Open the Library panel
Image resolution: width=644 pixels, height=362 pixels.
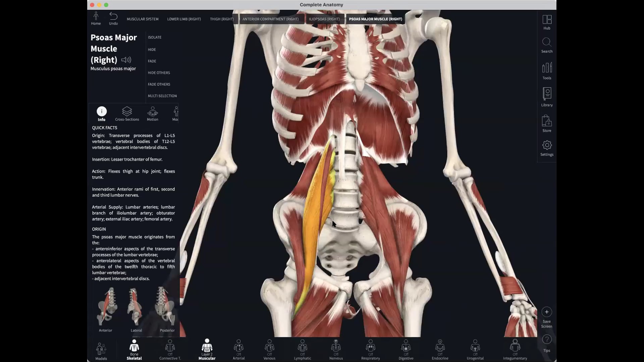pos(547,97)
